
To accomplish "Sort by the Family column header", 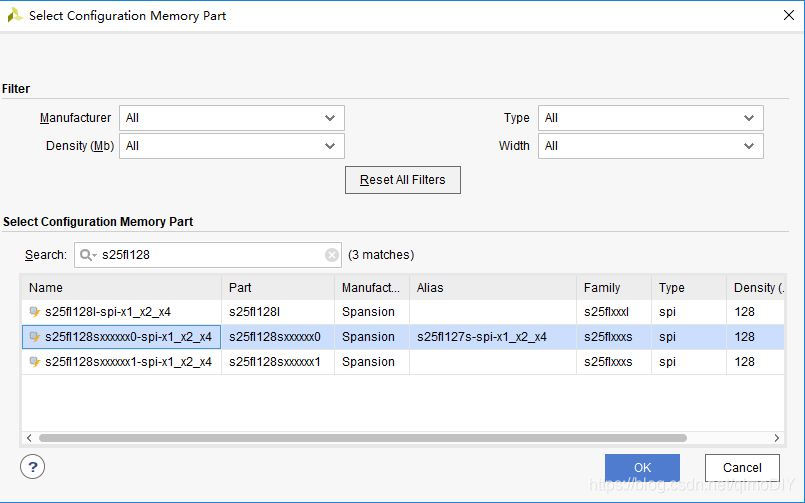I will (x=613, y=288).
